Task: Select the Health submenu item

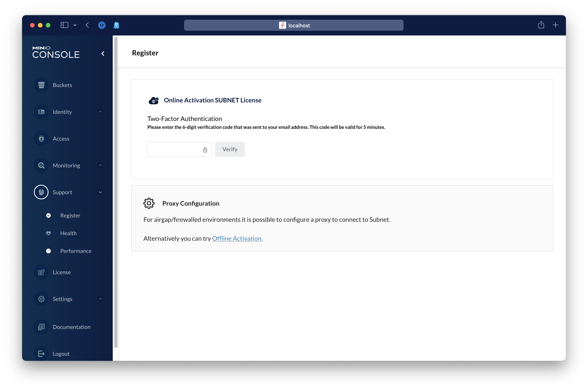Action: (68, 233)
